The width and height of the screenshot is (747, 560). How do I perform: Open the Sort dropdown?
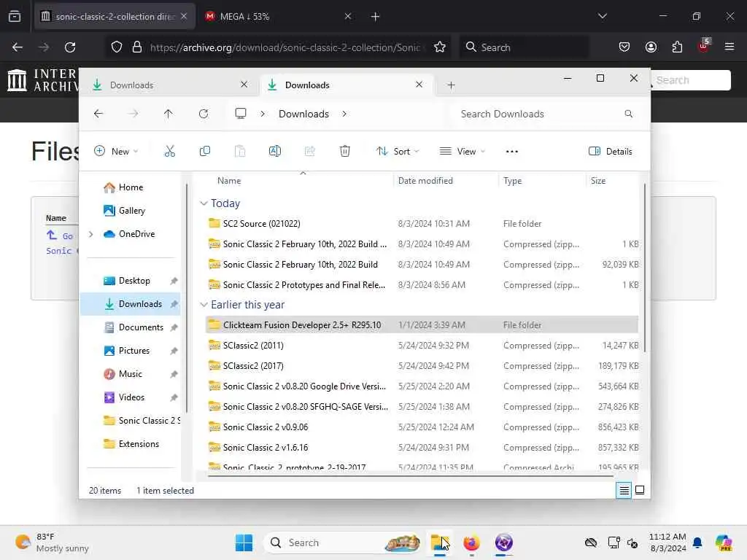[398, 152]
